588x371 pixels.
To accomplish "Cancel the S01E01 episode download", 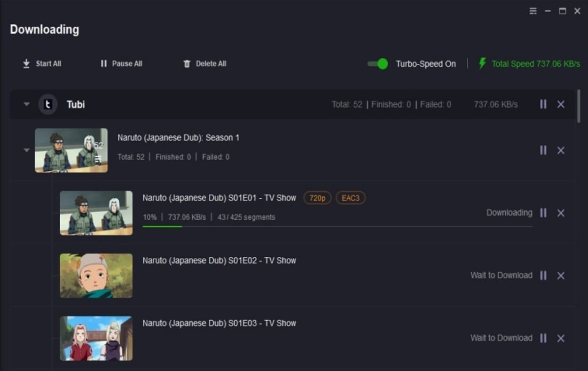I will (x=561, y=213).
